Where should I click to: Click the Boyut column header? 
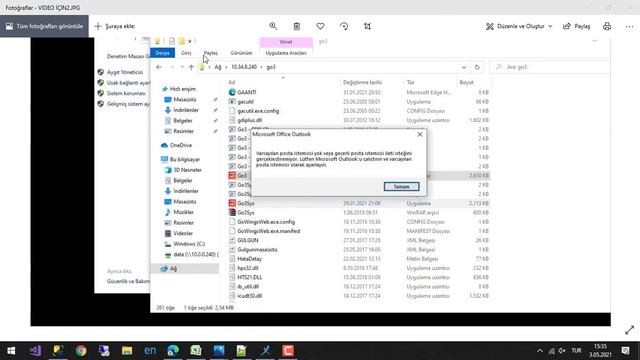466,82
